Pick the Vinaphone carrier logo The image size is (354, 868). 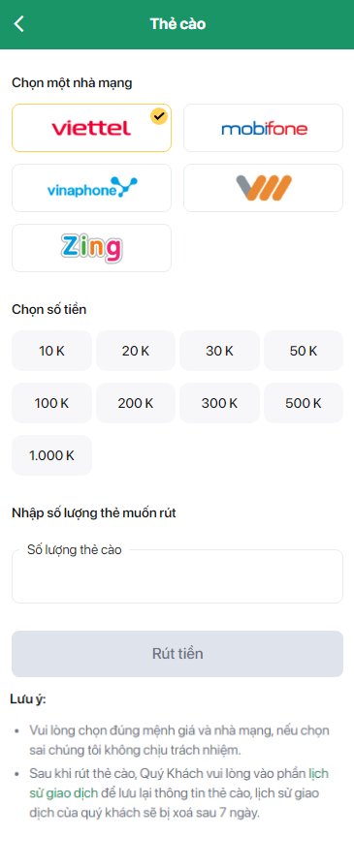click(91, 188)
